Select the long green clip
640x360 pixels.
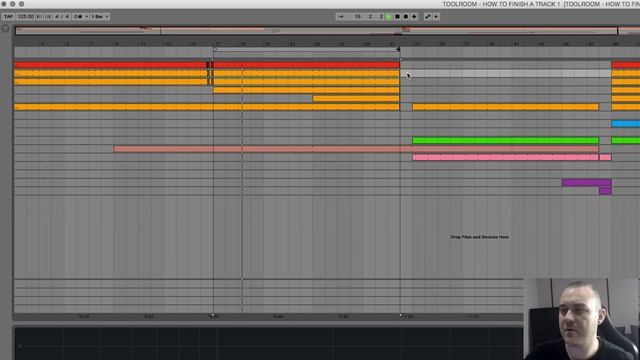505,140
